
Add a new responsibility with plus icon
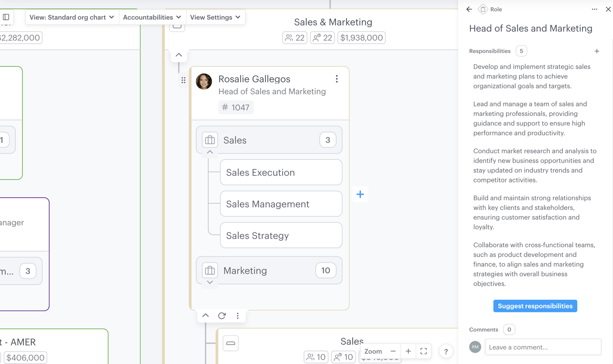[597, 51]
